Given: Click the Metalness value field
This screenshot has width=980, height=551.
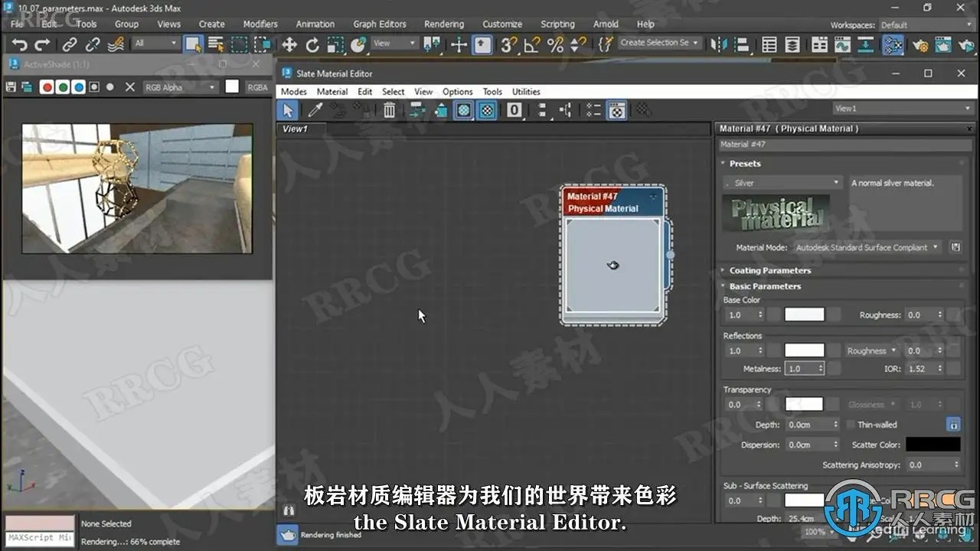Looking at the screenshot, I should pos(805,369).
